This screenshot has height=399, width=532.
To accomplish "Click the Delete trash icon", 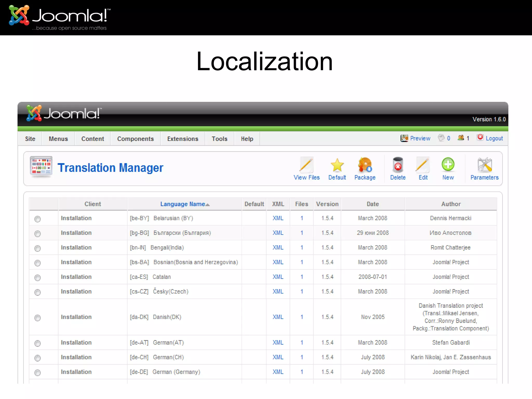I will click(x=398, y=165).
